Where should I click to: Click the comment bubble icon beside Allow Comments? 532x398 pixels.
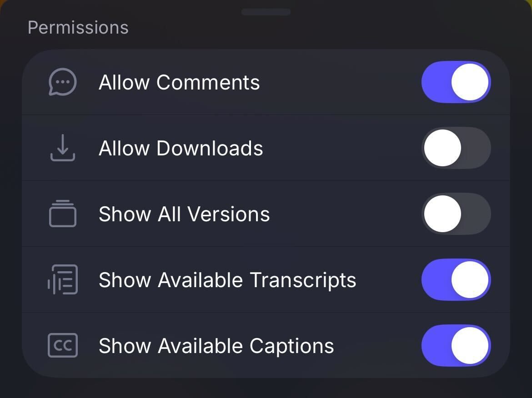tap(62, 82)
